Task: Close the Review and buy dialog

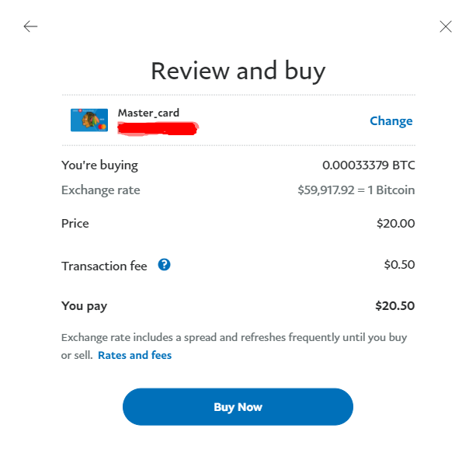Action: point(446,26)
